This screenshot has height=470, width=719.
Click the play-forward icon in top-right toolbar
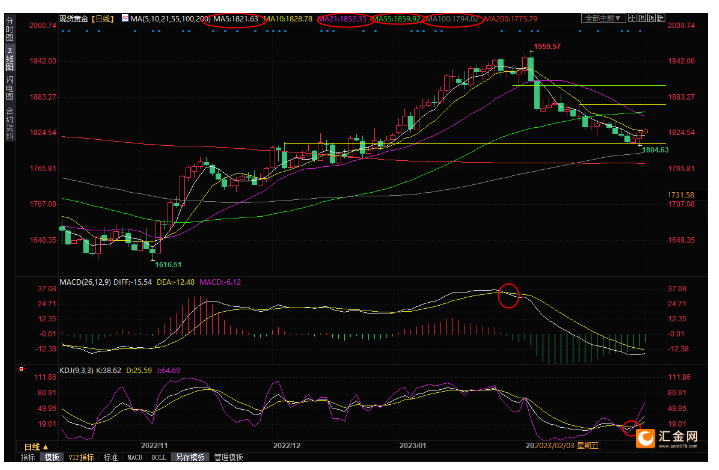pyautogui.click(x=651, y=18)
